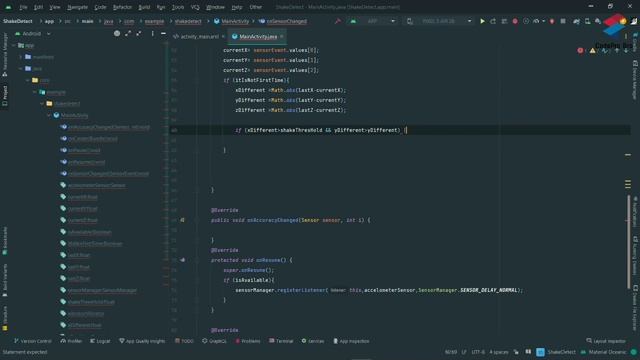
Task: Collapse the example package node
Action: [x=35, y=92]
